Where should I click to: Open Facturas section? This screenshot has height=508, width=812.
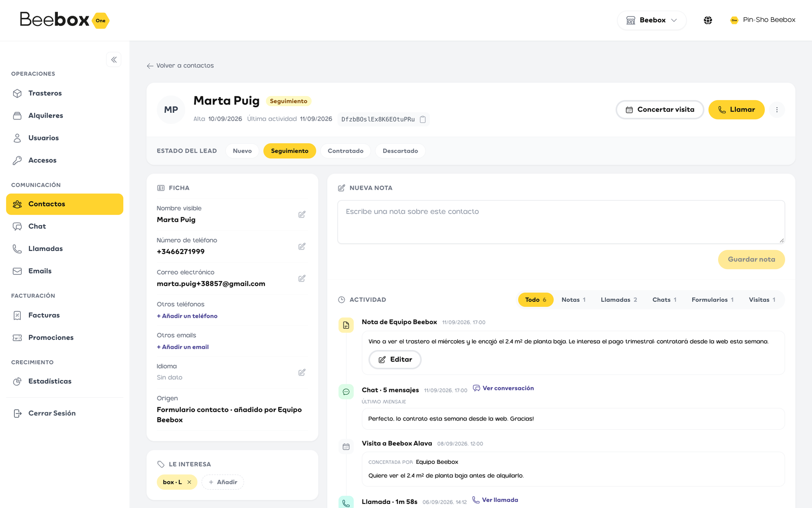[x=64, y=315]
